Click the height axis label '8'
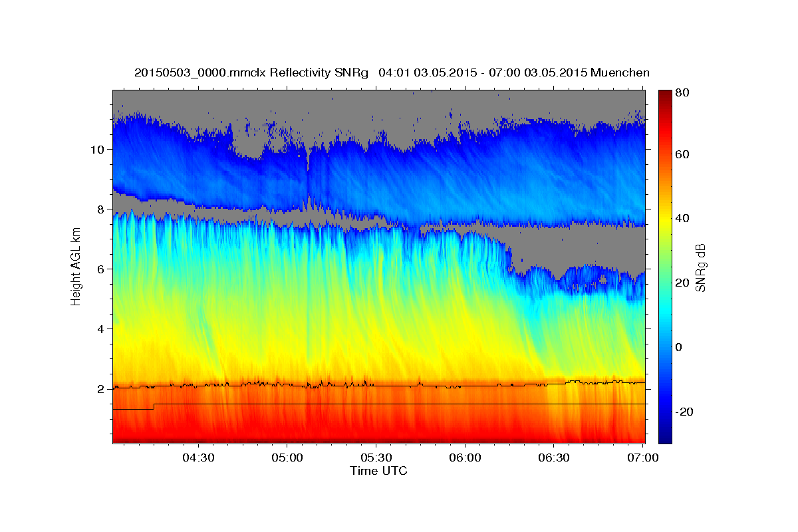The height and width of the screenshot is (532, 798). click(100, 209)
